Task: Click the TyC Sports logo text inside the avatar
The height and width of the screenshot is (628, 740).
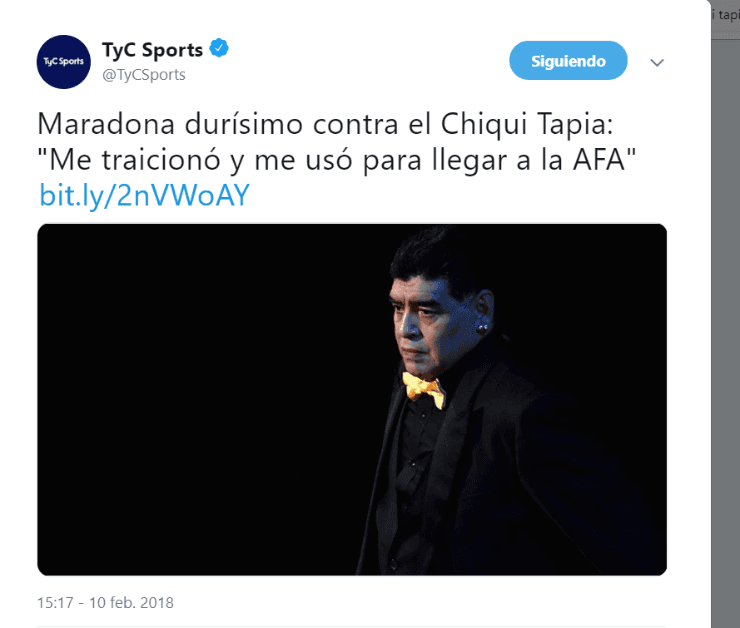Action: [64, 61]
